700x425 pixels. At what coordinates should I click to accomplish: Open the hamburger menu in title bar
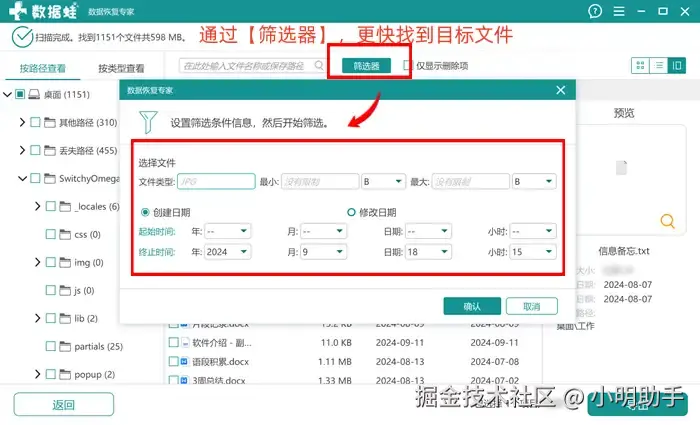(619, 11)
